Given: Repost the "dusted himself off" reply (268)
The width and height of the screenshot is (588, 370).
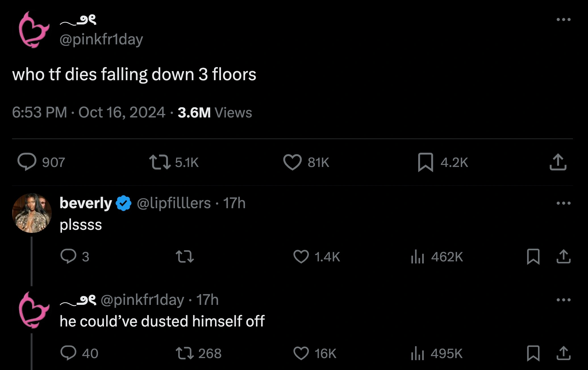Looking at the screenshot, I should coord(185,353).
